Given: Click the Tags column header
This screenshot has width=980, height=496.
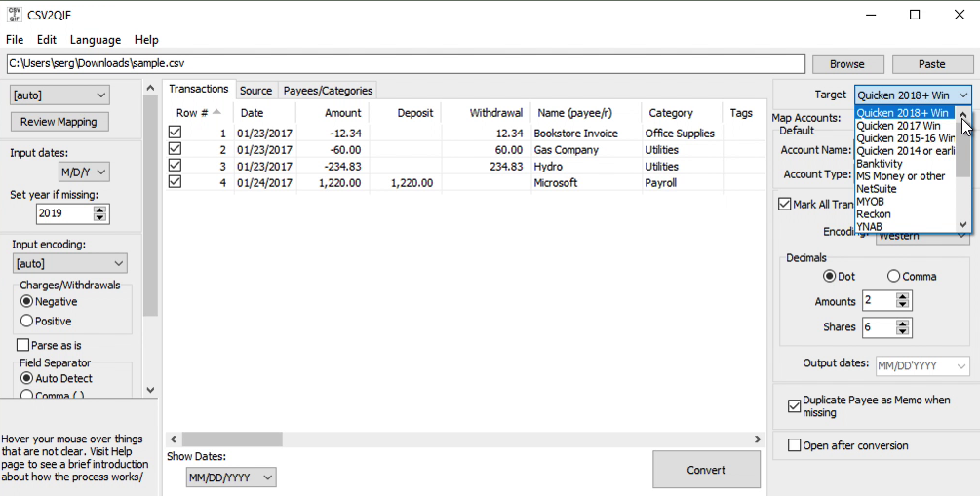Looking at the screenshot, I should [x=744, y=112].
